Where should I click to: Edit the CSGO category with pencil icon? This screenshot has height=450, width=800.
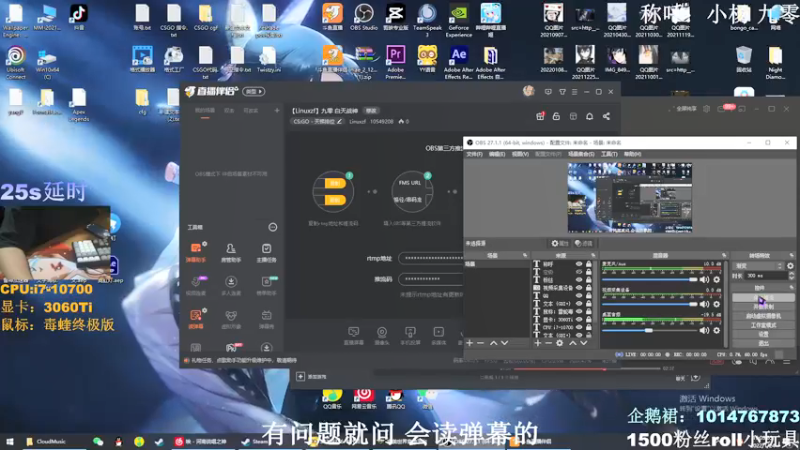(339, 121)
